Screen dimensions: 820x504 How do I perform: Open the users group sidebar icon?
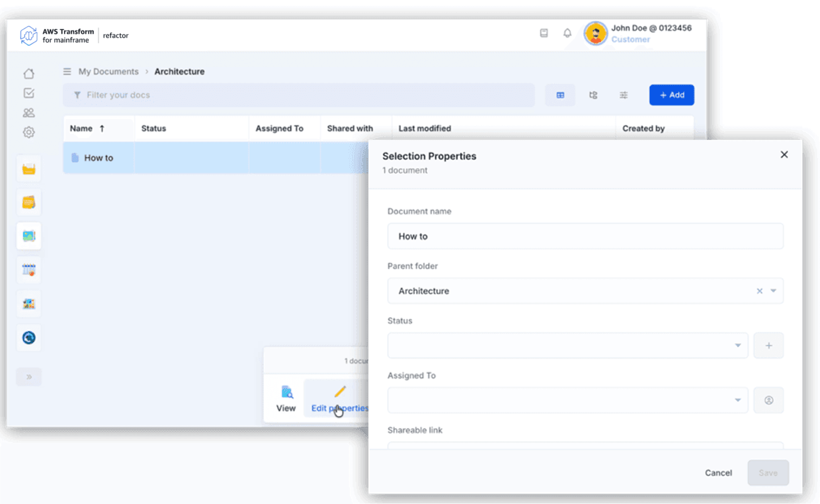[x=29, y=113]
